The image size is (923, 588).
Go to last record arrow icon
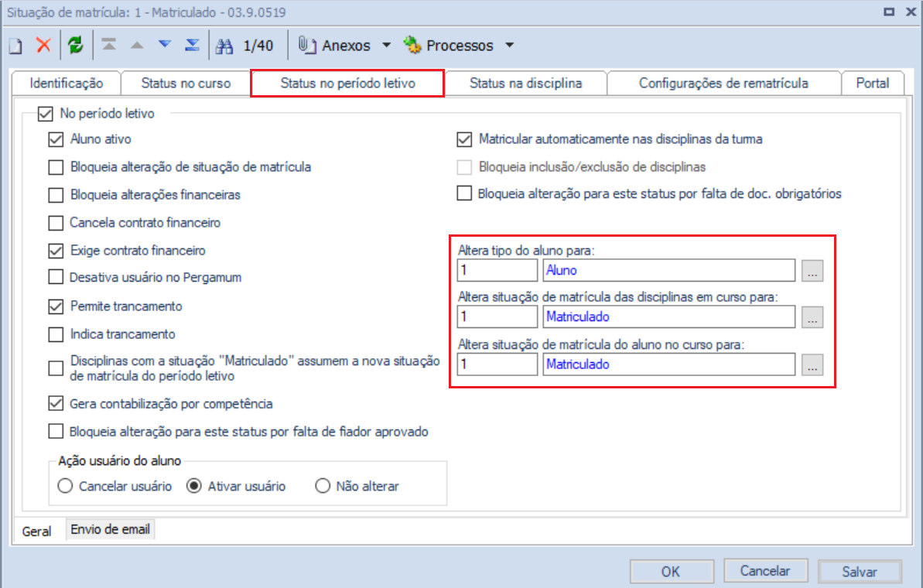pyautogui.click(x=192, y=45)
